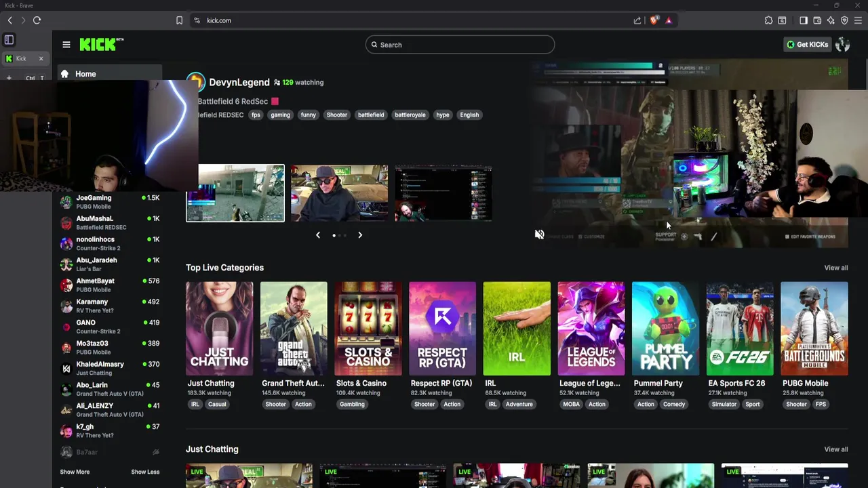Image resolution: width=868 pixels, height=488 pixels.
Task: Select the English language tag
Action: tap(469, 115)
